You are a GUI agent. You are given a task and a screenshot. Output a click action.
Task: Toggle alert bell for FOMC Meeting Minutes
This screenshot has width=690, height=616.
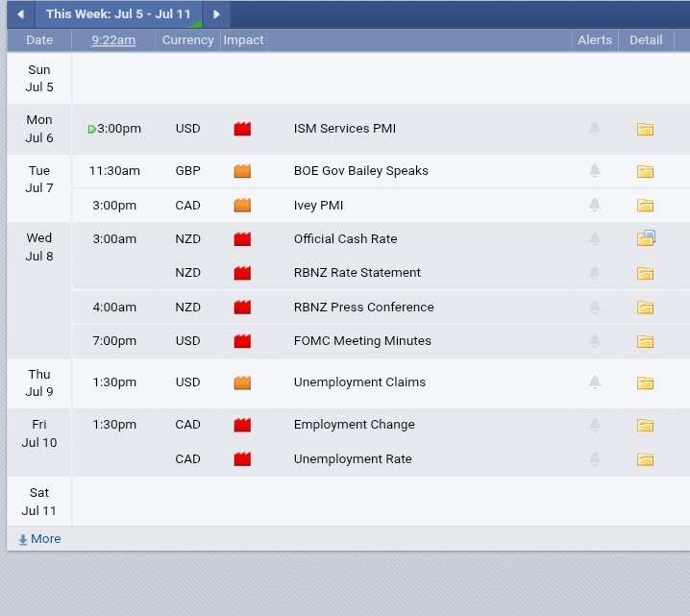595,340
